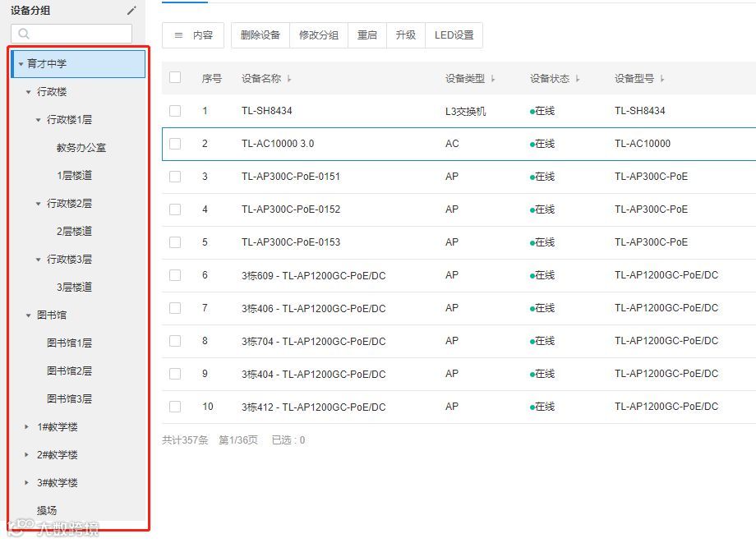This screenshot has height=543, width=756.
Task: Click the 行政楼2层 group label
Action: click(x=69, y=204)
